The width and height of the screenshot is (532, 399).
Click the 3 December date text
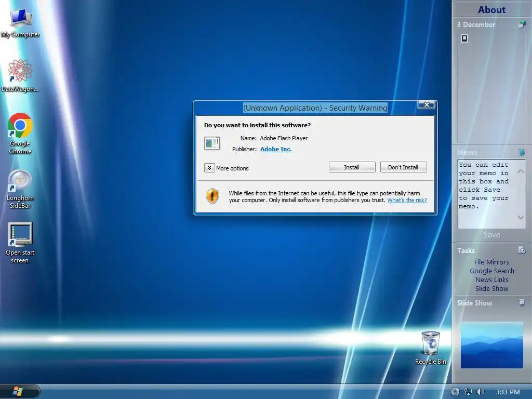pyautogui.click(x=476, y=24)
